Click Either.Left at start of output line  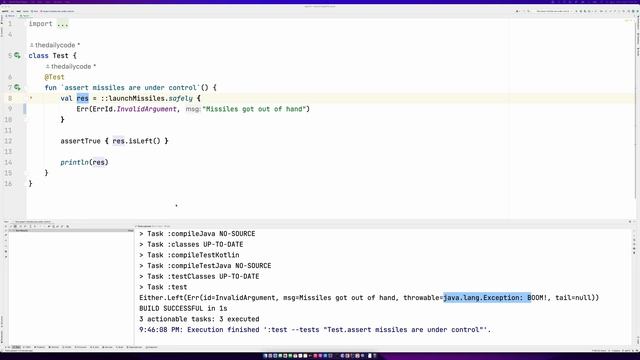tap(161, 298)
